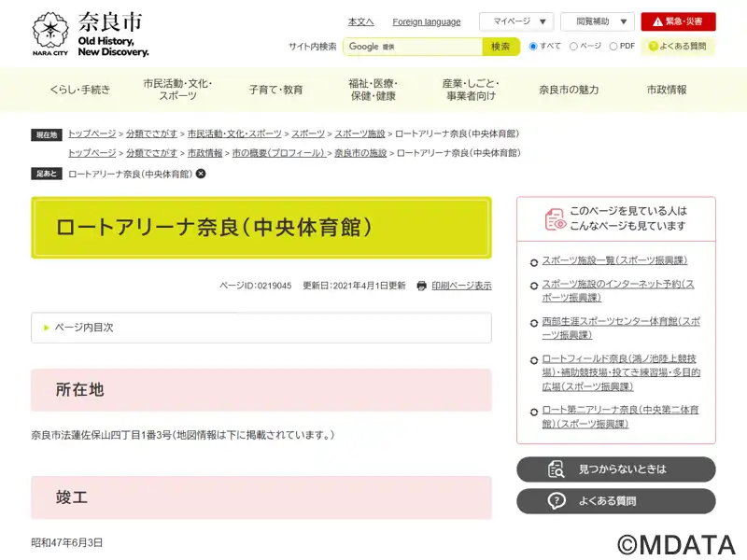Click the question bubble icon in よくある質問 button
This screenshot has width=747, height=560.
556,500
